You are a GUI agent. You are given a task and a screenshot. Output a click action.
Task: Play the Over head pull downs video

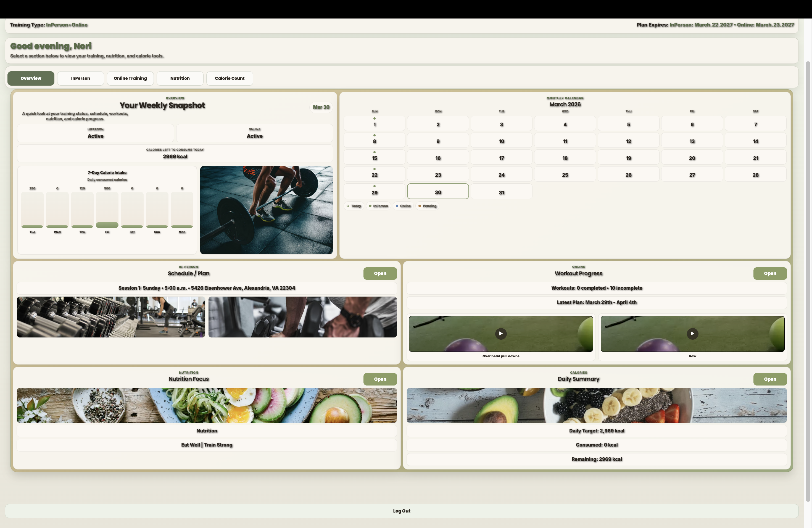tap(500, 334)
